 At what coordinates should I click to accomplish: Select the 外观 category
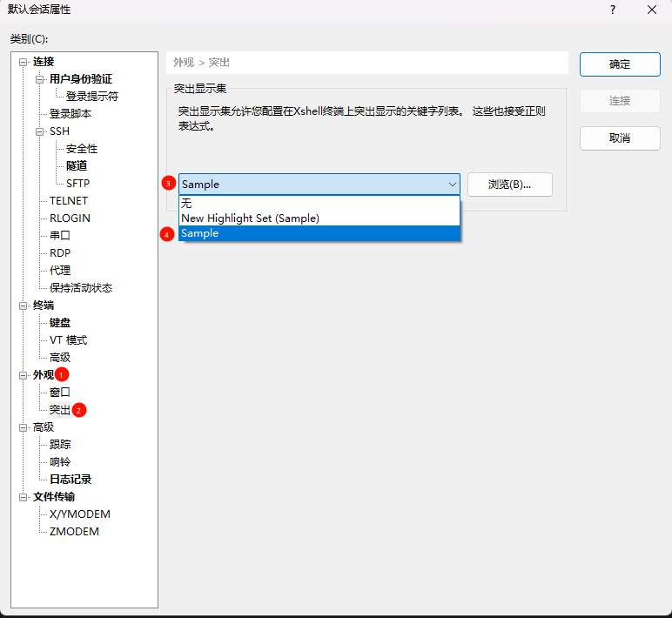click(44, 375)
